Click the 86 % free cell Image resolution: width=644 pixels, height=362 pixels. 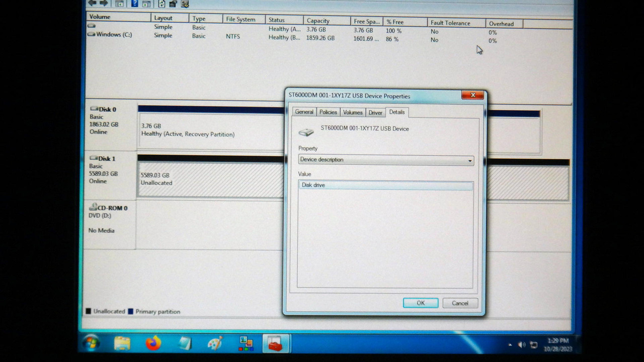392,39
